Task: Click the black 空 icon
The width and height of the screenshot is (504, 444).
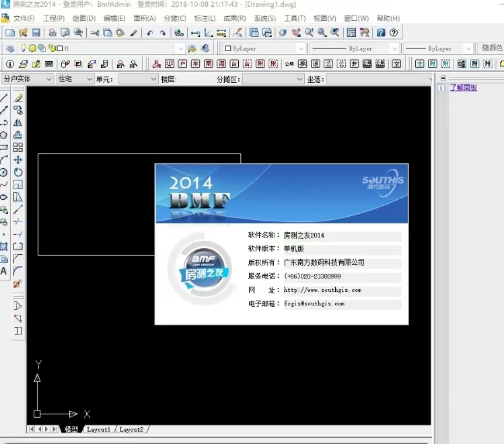Action: pyautogui.click(x=396, y=64)
